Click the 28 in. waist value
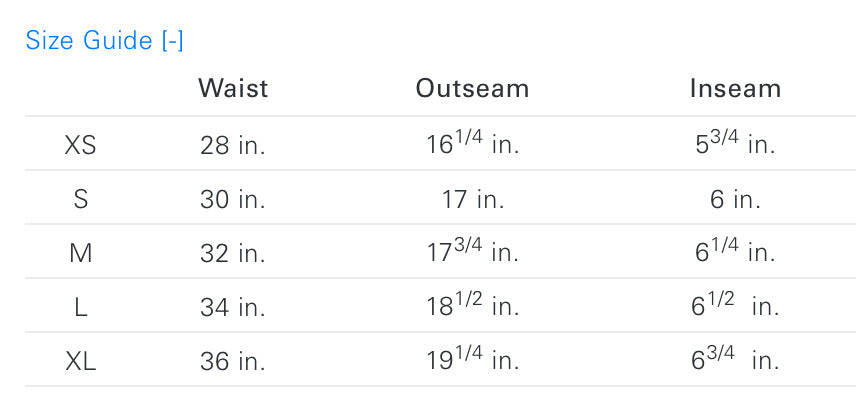The image size is (859, 395). 232,146
